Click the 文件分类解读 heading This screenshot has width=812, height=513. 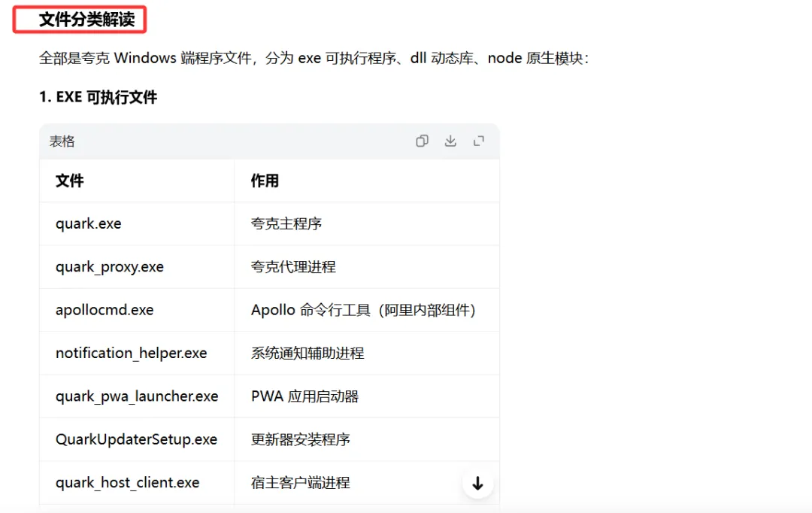(x=86, y=20)
